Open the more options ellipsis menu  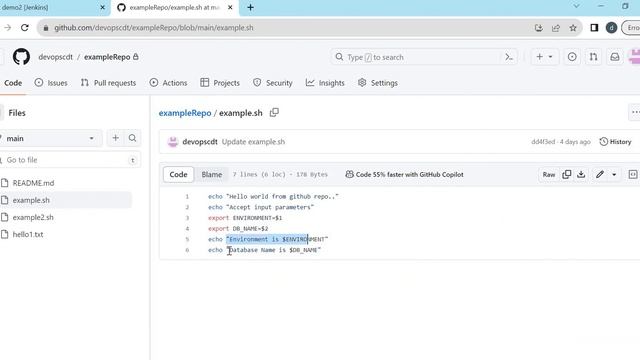[635, 112]
